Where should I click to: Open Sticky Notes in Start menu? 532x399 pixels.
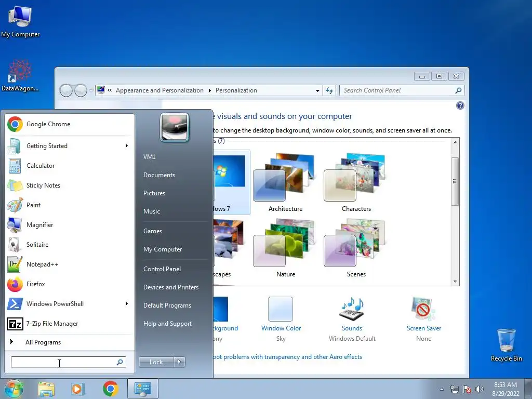pos(70,185)
